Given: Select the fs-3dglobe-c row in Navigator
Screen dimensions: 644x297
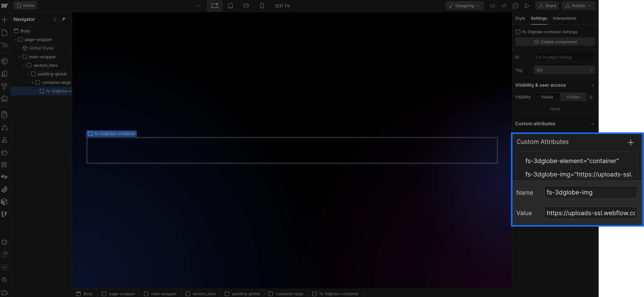Looking at the screenshot, I should tap(41, 91).
